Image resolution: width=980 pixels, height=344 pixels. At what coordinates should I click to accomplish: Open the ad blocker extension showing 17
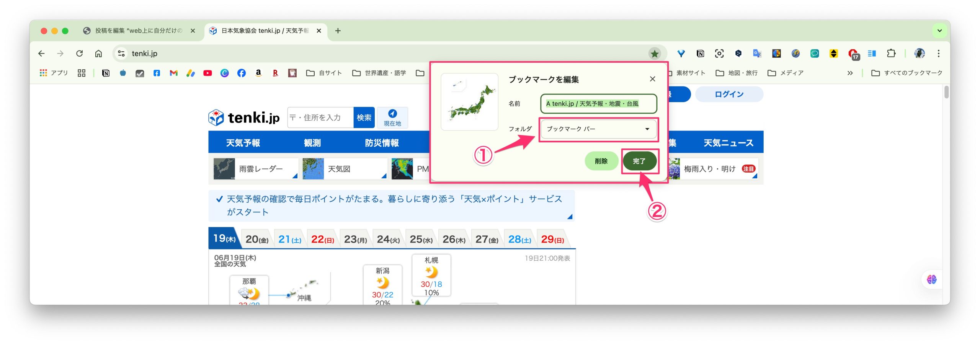pyautogui.click(x=853, y=54)
